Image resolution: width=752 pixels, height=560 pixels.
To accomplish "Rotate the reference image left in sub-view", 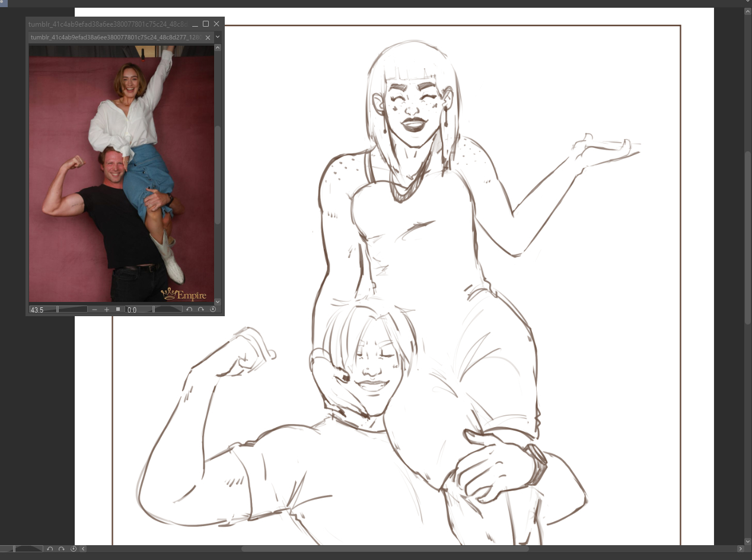I will pyautogui.click(x=189, y=310).
